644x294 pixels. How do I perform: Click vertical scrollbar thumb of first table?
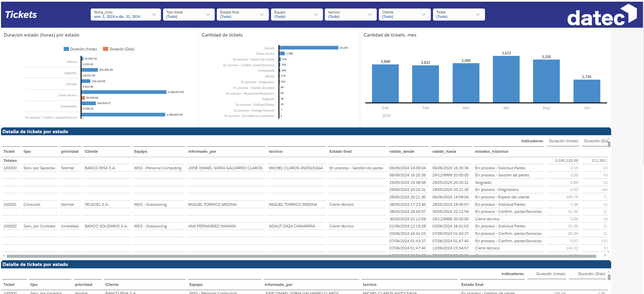609,144
